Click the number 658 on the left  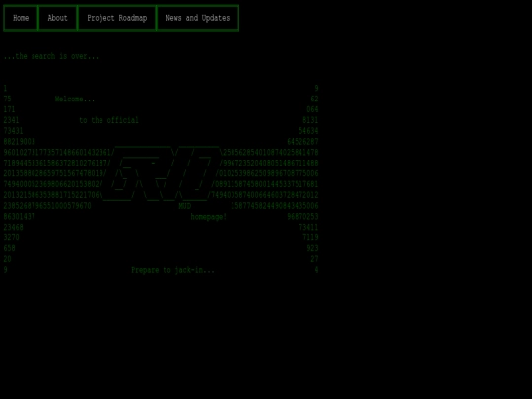(9, 248)
